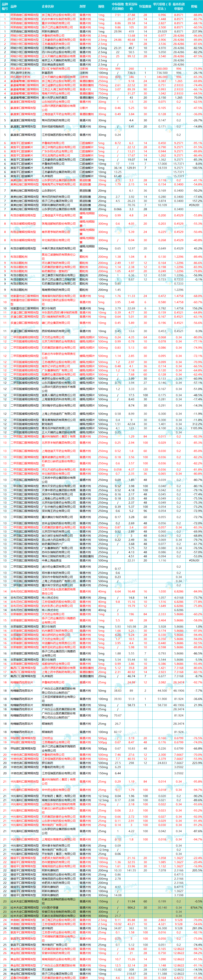Click the 最高有效申报价 column header
This screenshot has width=203, height=980.
point(179,6)
